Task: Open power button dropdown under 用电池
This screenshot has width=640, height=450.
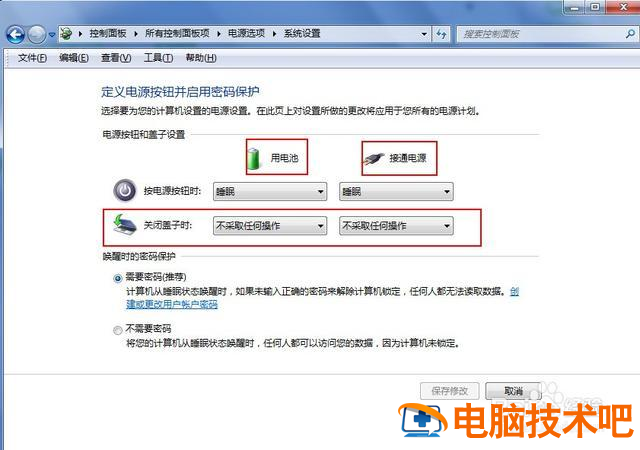Action: tap(270, 192)
